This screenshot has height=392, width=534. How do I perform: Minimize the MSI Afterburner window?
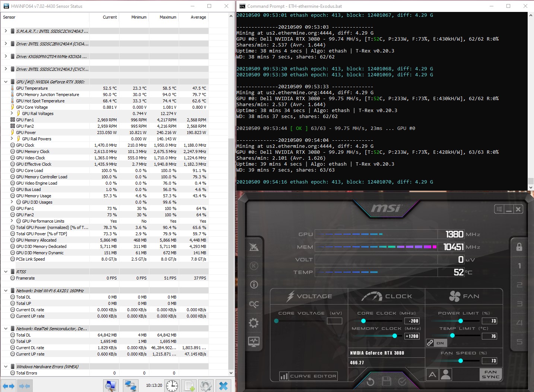(509, 209)
